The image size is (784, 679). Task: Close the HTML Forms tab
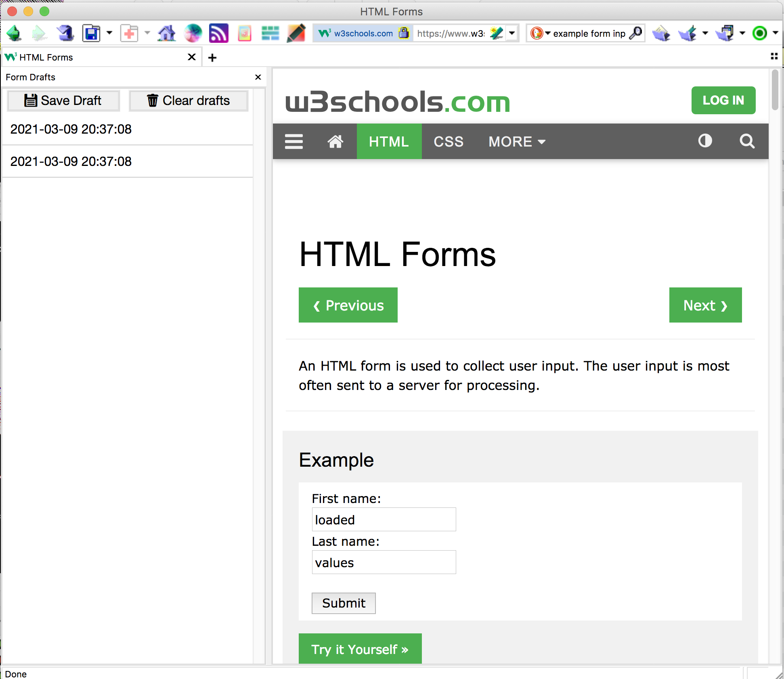point(192,57)
